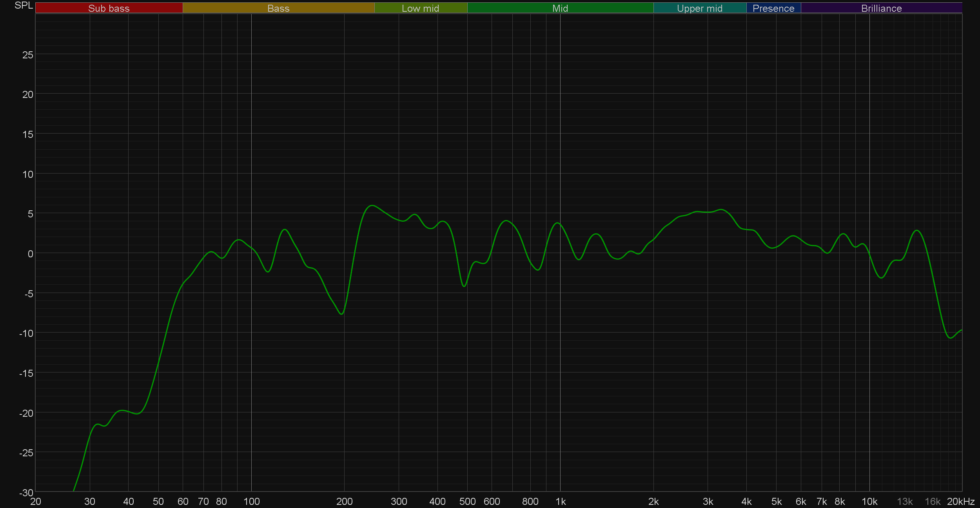Click the 20kHz label on frequency axis

coord(960,501)
